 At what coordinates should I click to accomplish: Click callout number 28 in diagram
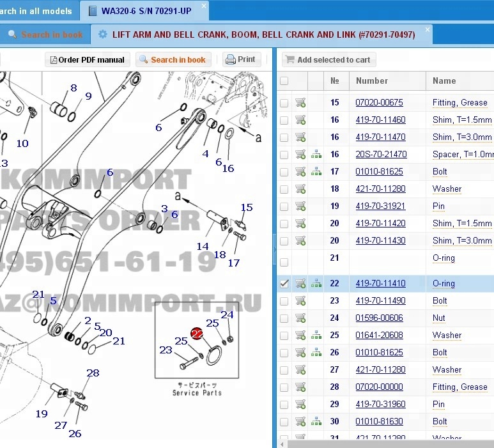tap(93, 373)
